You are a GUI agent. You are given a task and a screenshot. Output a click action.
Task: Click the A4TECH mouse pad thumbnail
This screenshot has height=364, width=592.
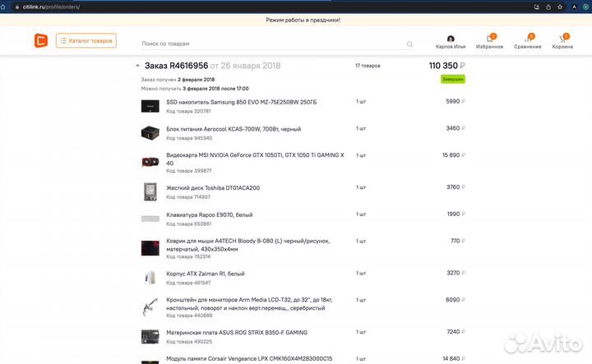150,248
